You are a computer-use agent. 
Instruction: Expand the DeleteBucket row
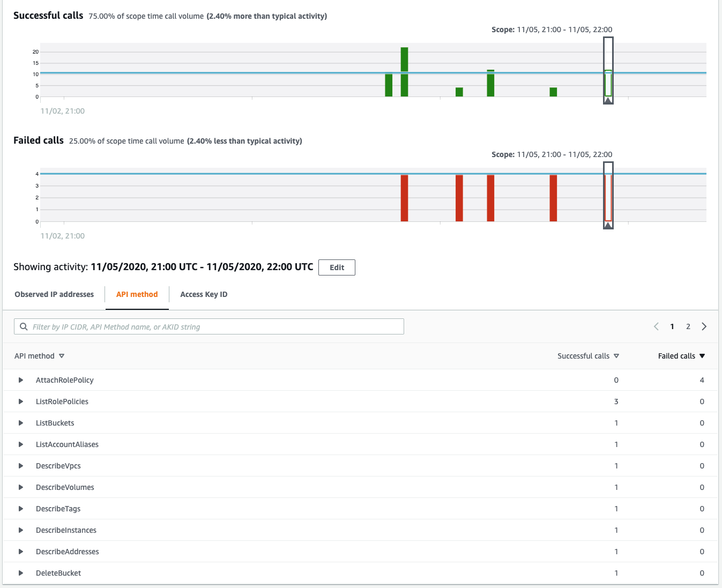click(x=21, y=572)
